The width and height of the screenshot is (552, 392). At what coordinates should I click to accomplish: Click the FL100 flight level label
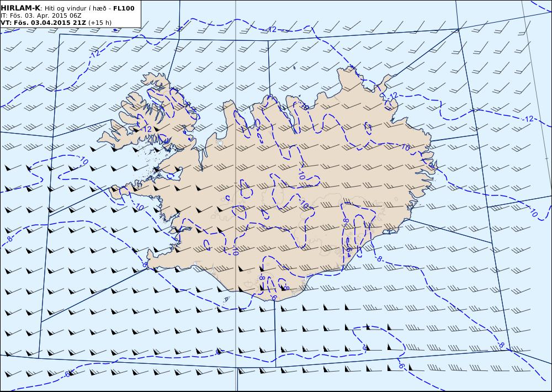pyautogui.click(x=124, y=8)
